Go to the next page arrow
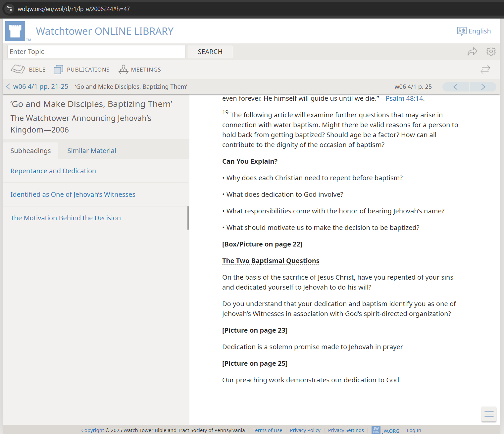 tap(483, 87)
